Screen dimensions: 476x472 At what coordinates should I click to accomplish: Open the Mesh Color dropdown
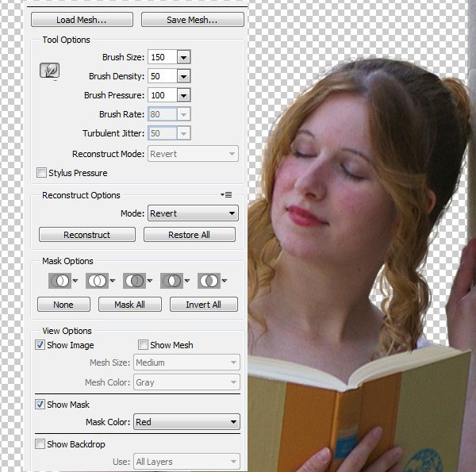(x=186, y=382)
